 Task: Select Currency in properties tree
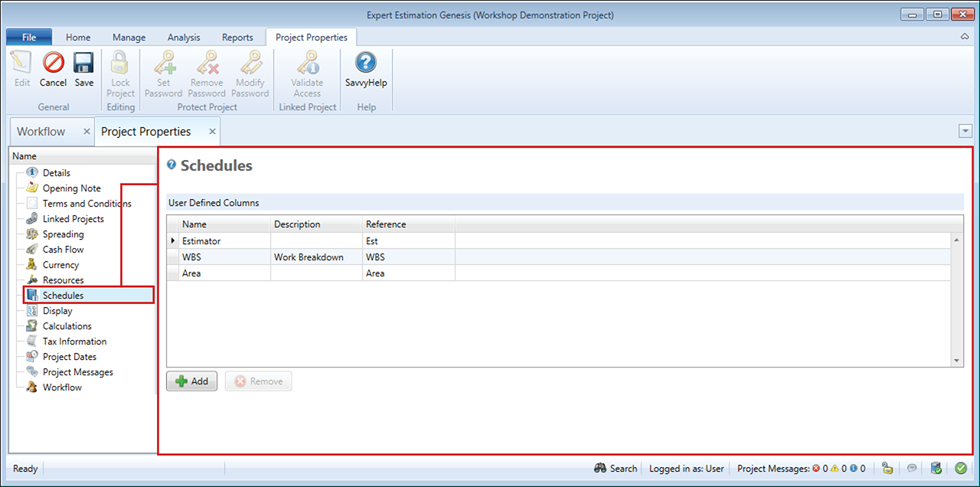tap(60, 265)
